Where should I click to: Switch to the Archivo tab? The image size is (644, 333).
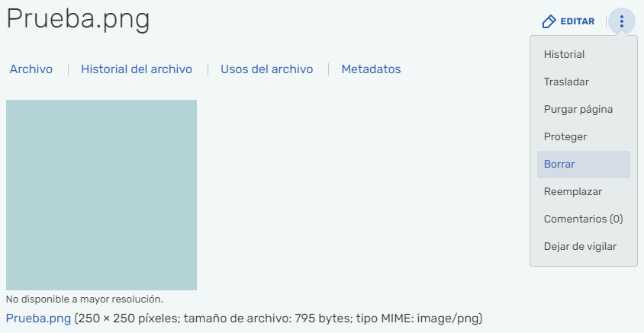31,69
